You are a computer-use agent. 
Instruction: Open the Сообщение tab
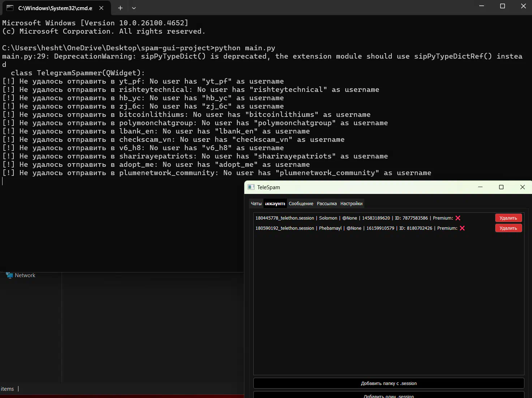pos(301,204)
